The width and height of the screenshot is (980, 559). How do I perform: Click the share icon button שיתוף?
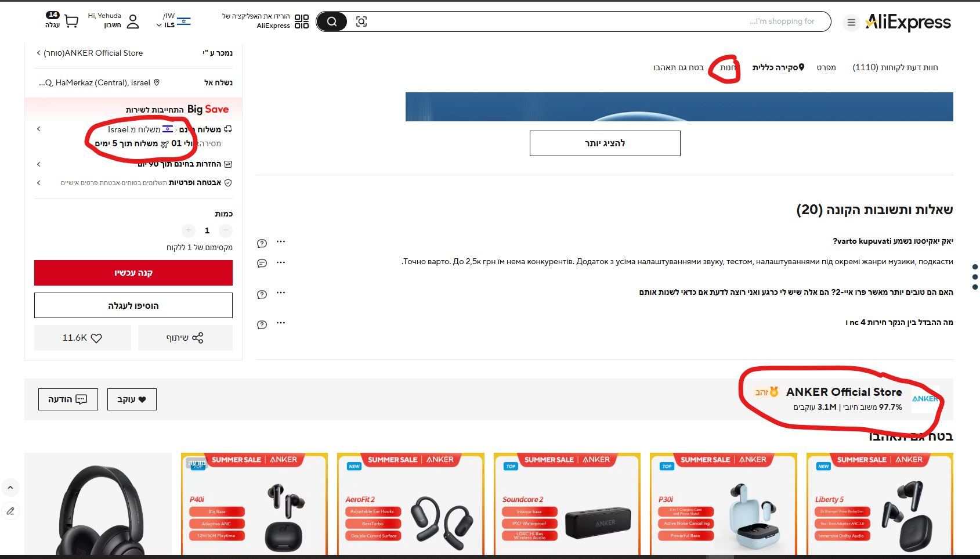185,338
